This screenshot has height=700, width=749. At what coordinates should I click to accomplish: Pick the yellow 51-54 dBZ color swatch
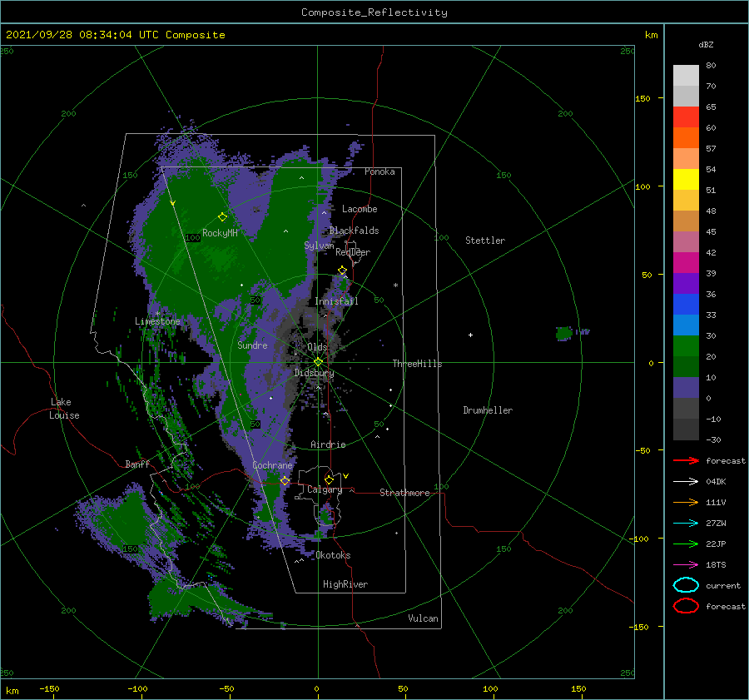[686, 179]
